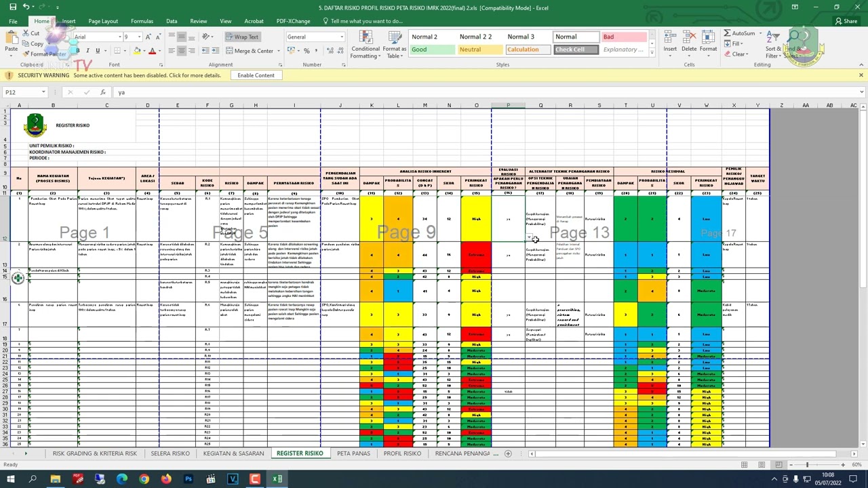
Task: Switch to SELERA RISIKO sheet tab
Action: [x=170, y=453]
